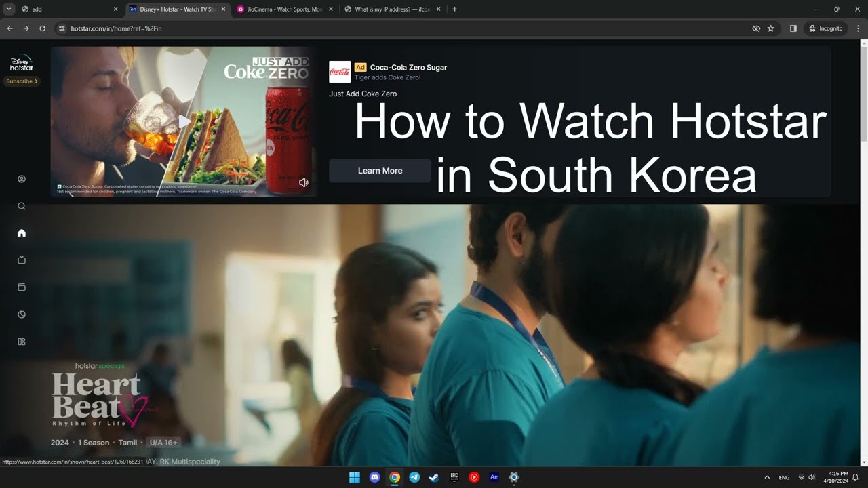This screenshot has width=868, height=488.
Task: Open the Movies icon in Hotstar sidebar
Action: pyautogui.click(x=22, y=287)
